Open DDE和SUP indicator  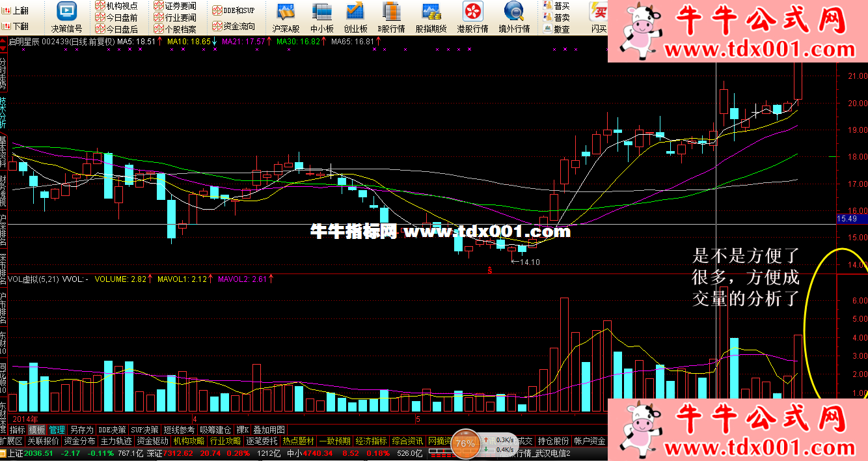tap(234, 10)
